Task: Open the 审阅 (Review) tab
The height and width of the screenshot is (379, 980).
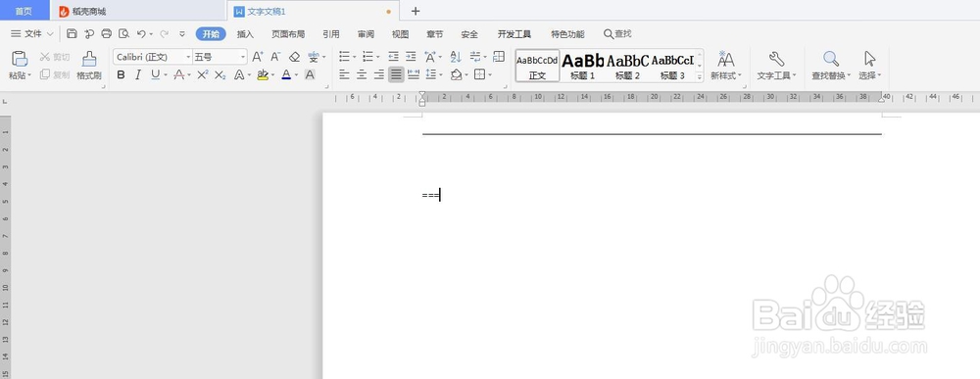Action: point(366,34)
